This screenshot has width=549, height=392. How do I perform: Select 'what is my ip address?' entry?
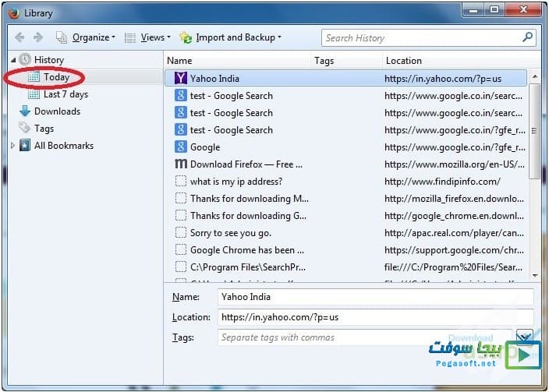[x=346, y=182]
